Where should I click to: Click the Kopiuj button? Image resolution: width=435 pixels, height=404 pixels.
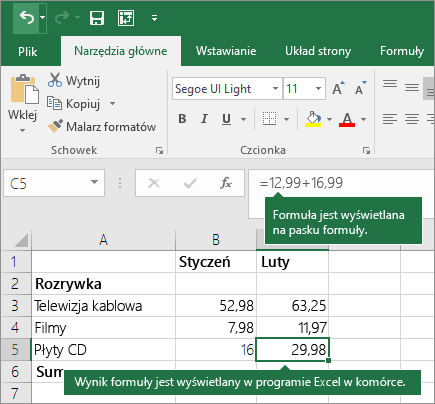point(74,104)
